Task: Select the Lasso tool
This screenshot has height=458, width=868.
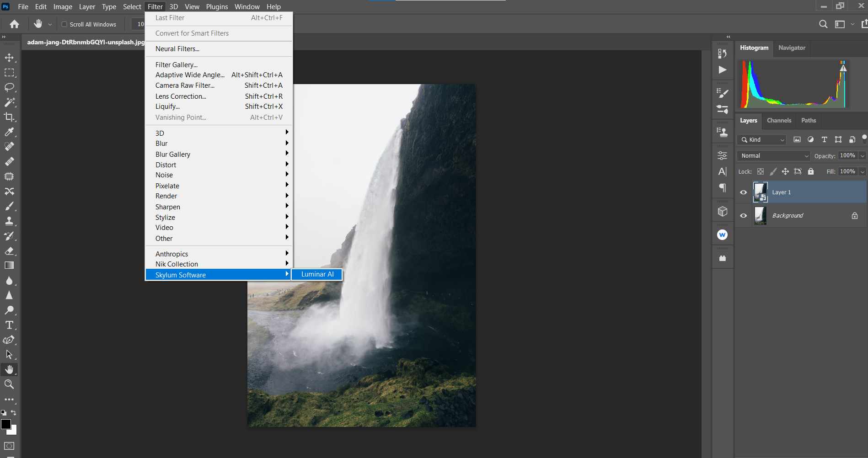Action: click(x=9, y=87)
